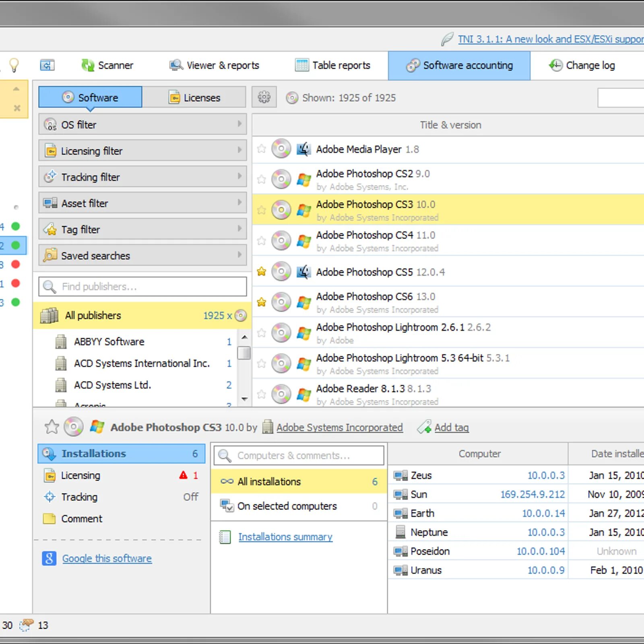Select the Software accounting tab
Screen dimensions: 644x644
click(459, 65)
